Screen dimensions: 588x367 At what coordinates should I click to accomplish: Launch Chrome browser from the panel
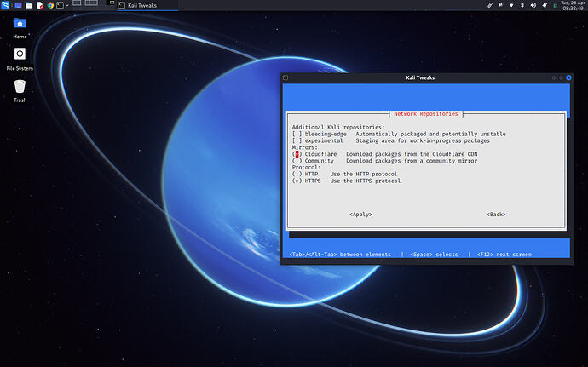[x=50, y=5]
